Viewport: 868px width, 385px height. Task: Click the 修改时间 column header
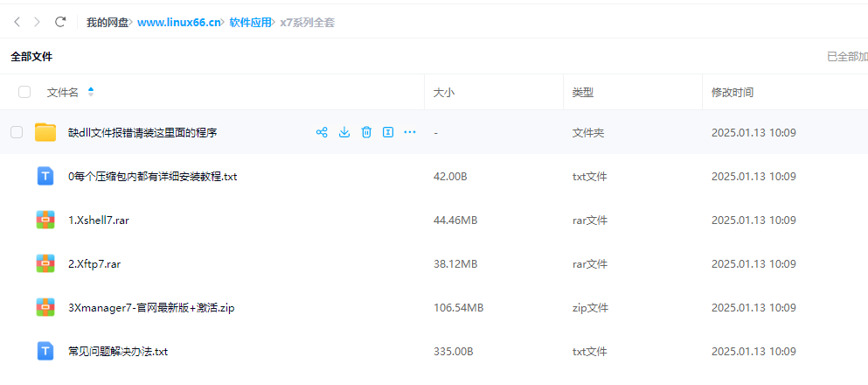click(733, 93)
